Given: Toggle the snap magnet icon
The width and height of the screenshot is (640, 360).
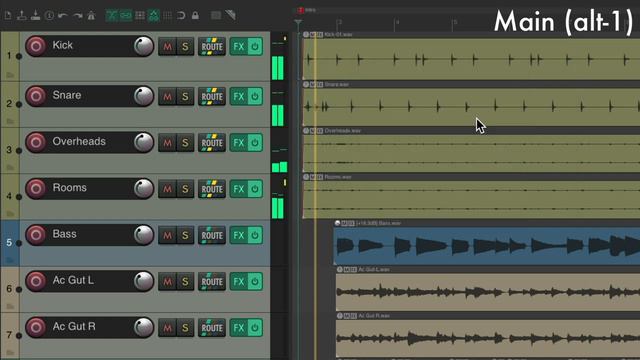Looking at the screenshot, I should tap(181, 16).
